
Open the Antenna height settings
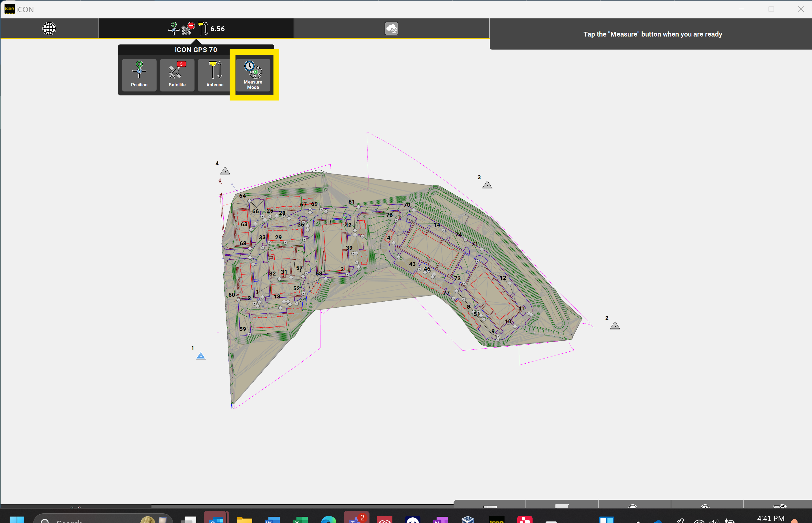pyautogui.click(x=215, y=75)
